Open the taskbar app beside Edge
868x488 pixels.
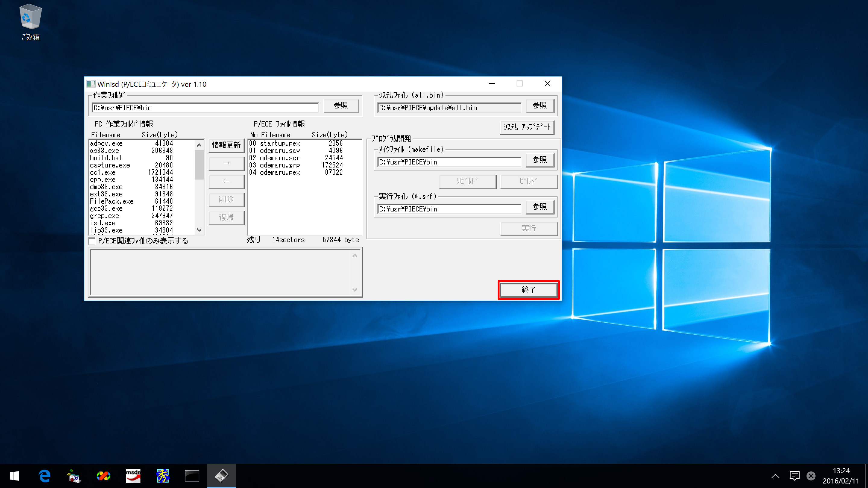[x=74, y=476]
